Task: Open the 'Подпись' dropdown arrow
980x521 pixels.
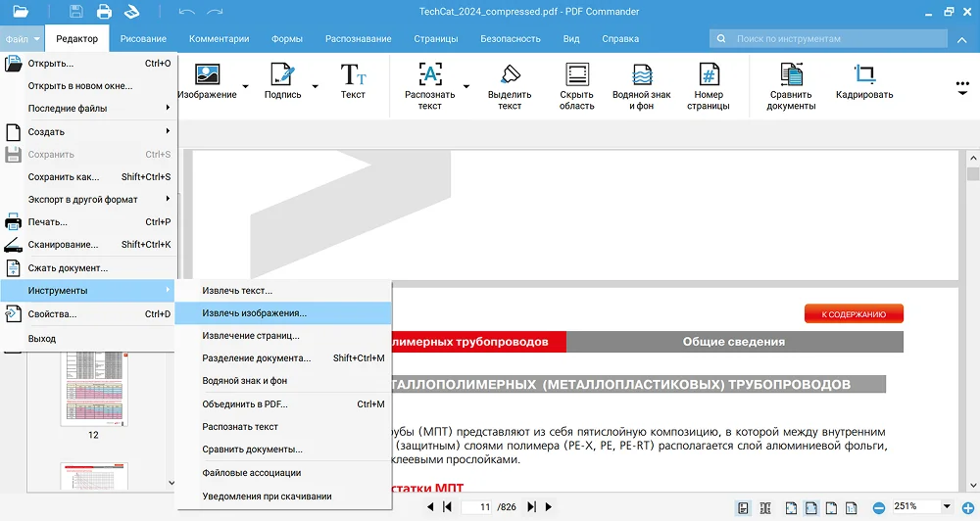Action: 316,86
